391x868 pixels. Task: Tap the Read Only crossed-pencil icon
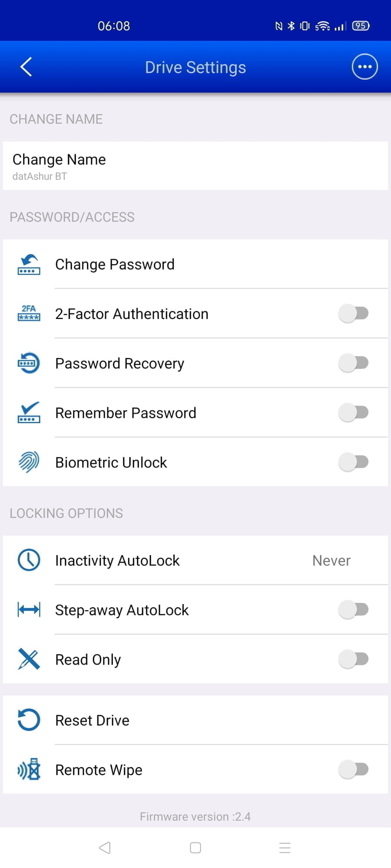coord(29,659)
